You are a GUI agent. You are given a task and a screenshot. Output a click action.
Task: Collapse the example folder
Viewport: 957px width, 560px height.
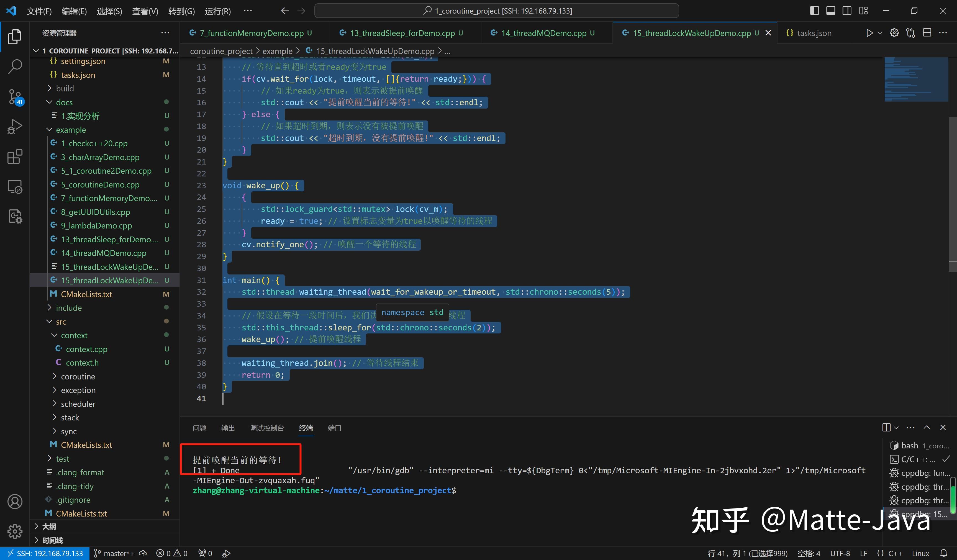(x=72, y=129)
